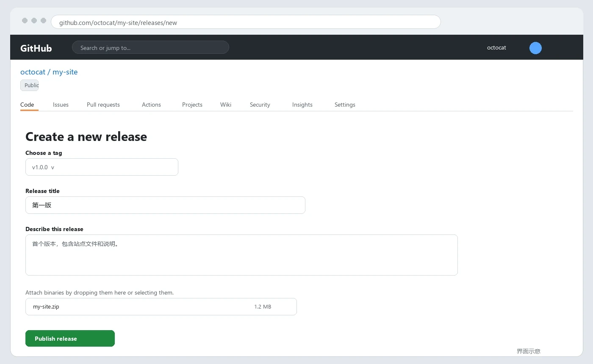The height and width of the screenshot is (364, 593).
Task: Open the Security tab
Action: (x=260, y=105)
